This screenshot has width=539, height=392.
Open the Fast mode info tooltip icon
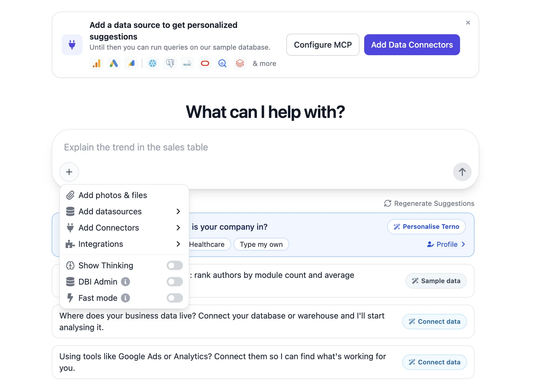125,298
